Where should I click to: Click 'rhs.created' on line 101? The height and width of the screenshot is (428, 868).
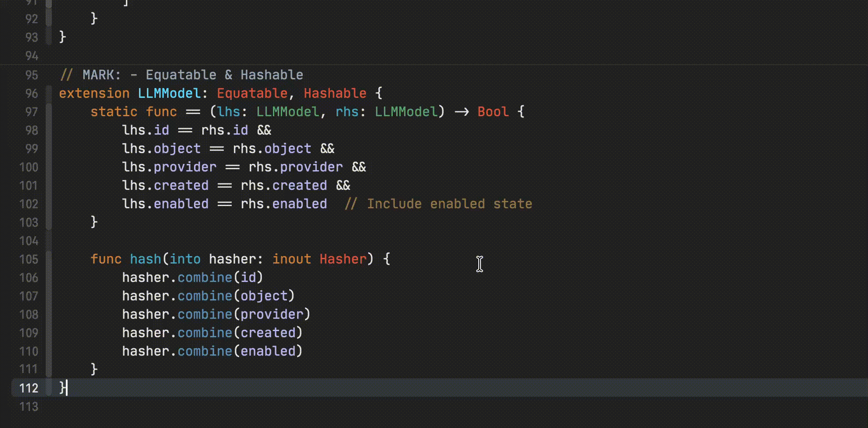284,185
